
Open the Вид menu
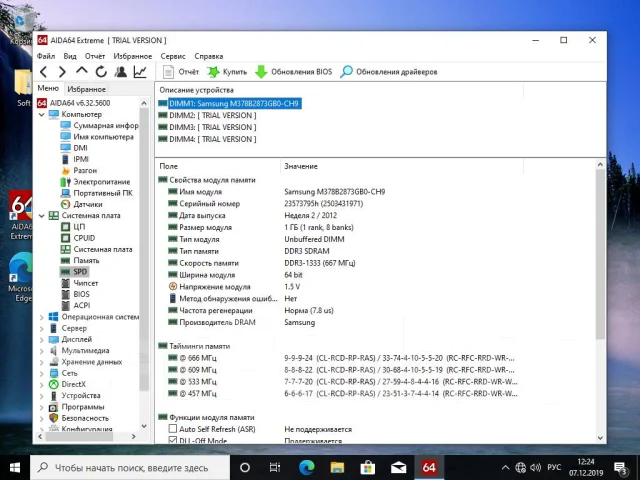point(70,56)
